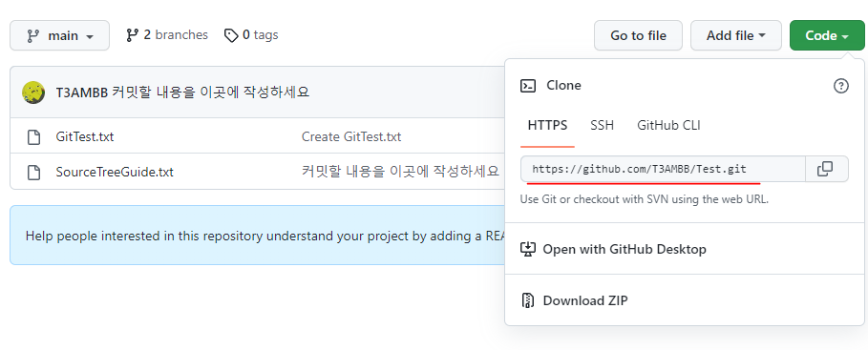Click GitTest.txt file icon
This screenshot has height=350, width=868.
[34, 136]
